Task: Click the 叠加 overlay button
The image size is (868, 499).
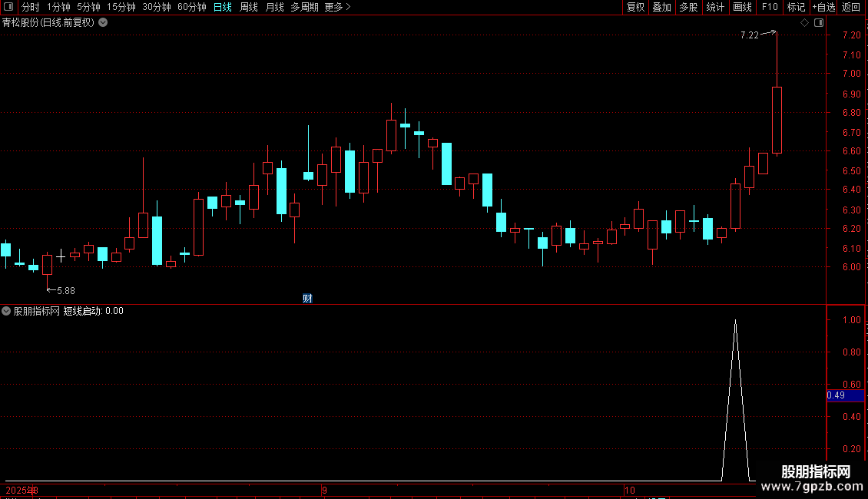Action: [661, 7]
